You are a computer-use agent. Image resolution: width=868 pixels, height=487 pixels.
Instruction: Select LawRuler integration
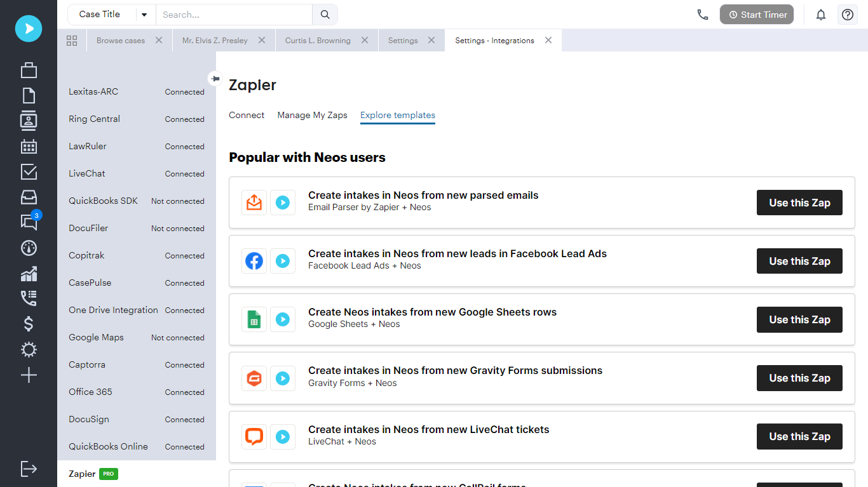tap(137, 146)
